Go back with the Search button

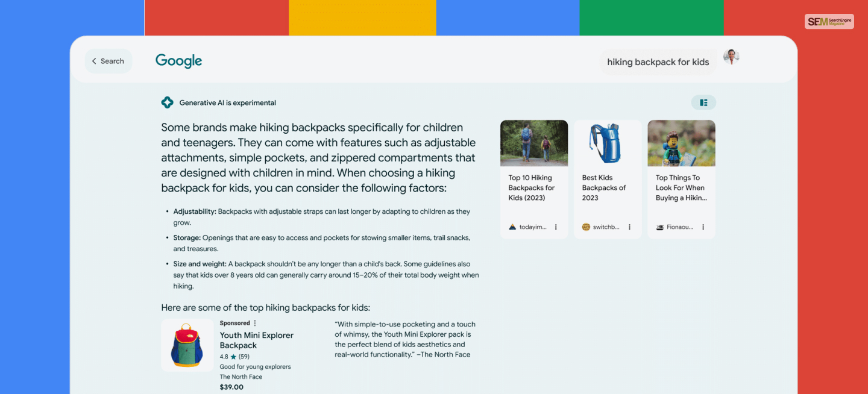tap(108, 61)
